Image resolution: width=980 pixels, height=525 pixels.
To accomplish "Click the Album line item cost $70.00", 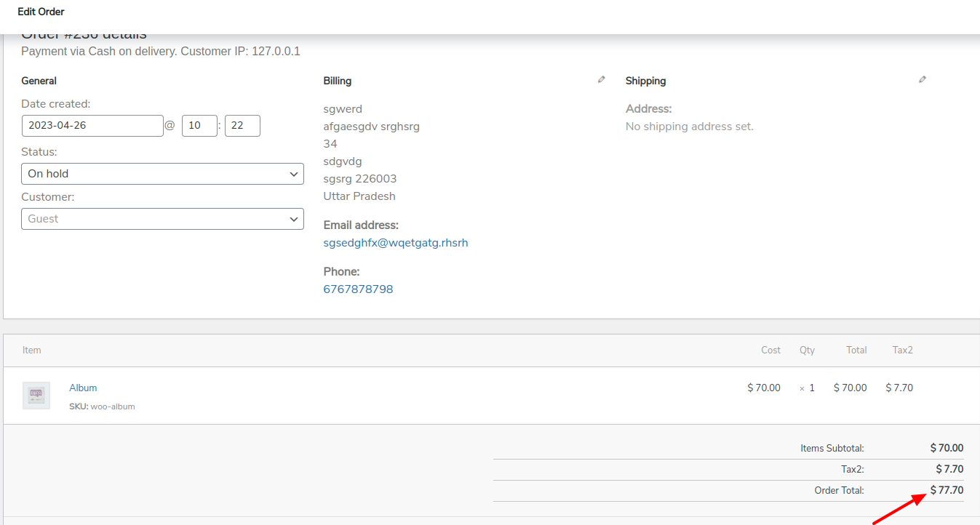I will coord(764,388).
